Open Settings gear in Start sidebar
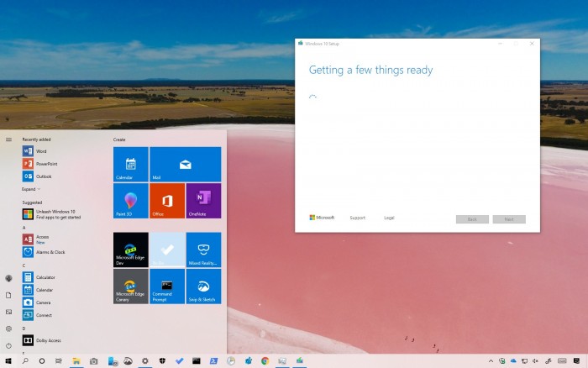 pyautogui.click(x=8, y=329)
